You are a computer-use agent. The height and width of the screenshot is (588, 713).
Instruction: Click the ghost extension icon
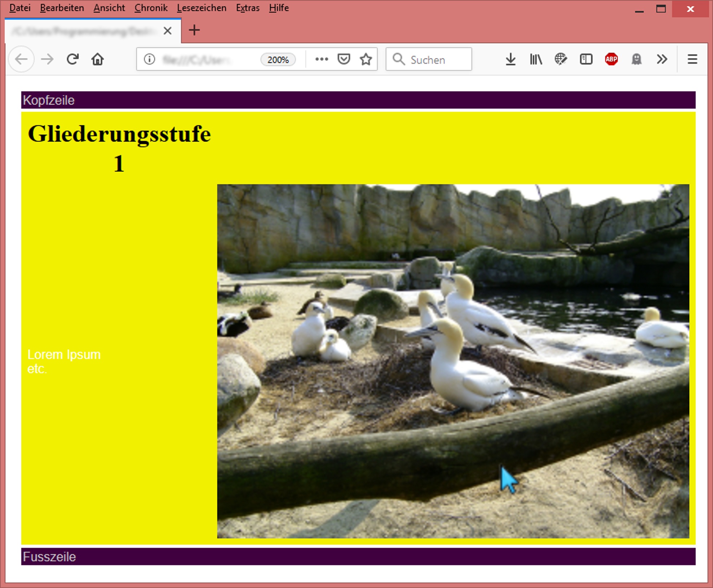pyautogui.click(x=637, y=59)
